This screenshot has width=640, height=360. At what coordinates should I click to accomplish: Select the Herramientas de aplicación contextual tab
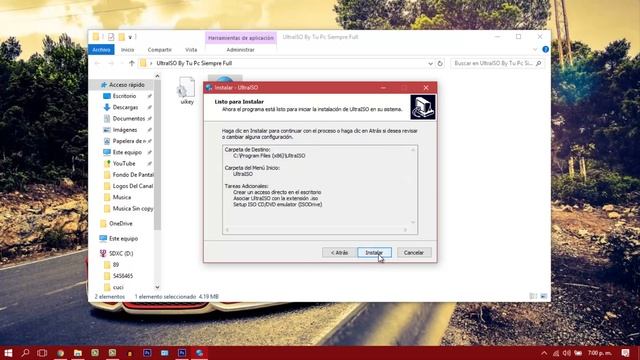point(241,38)
